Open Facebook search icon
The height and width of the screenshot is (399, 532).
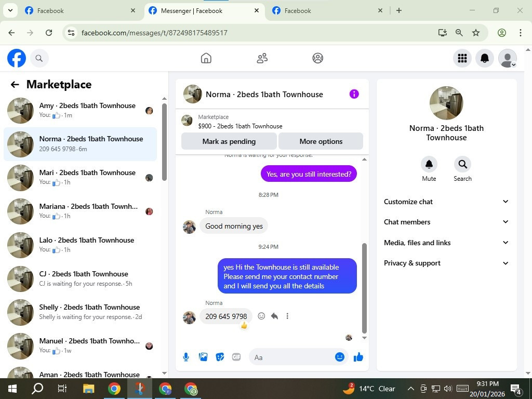point(39,58)
